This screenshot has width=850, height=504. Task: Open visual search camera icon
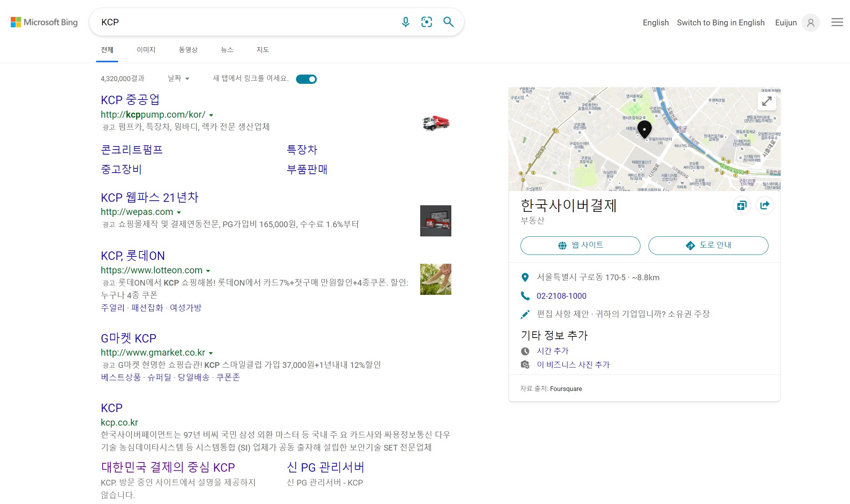coord(426,22)
